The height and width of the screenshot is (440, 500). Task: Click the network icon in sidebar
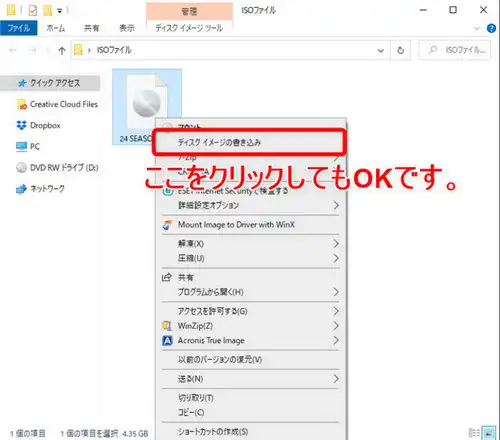click(21, 189)
